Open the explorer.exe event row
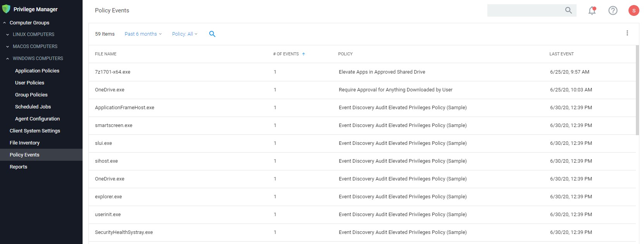Viewport: 644px width, 244px height. [x=362, y=197]
